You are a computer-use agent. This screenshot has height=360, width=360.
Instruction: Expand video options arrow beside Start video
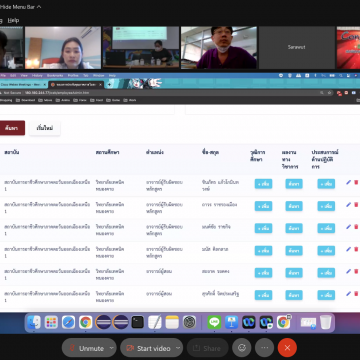[x=178, y=348]
